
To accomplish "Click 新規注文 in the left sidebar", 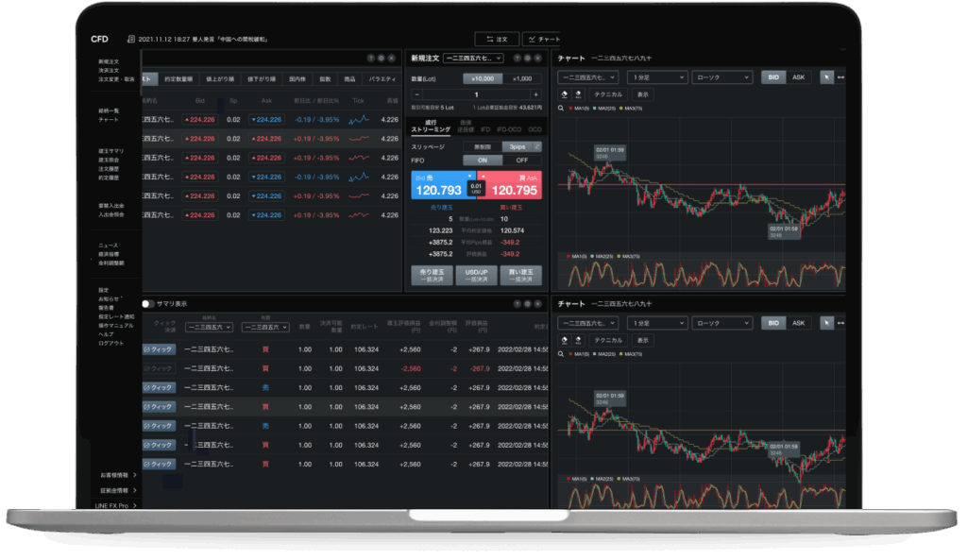I will (109, 60).
